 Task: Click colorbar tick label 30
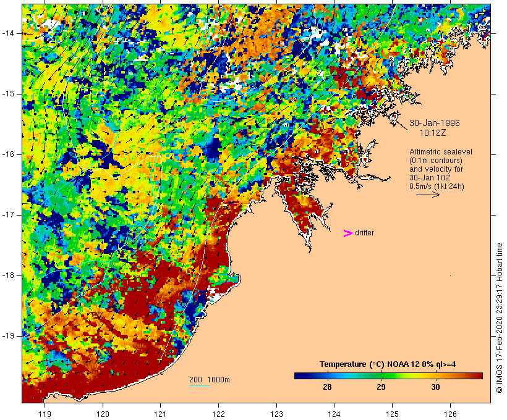(x=435, y=387)
